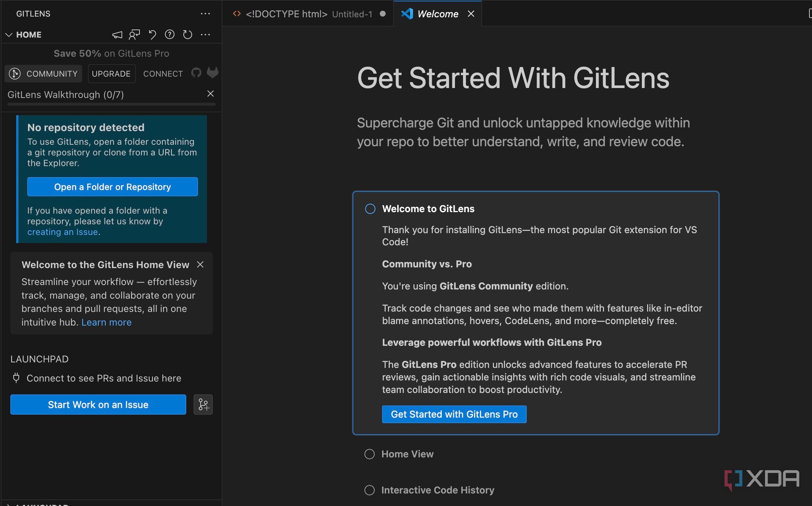Viewport: 812px width, 506px height.
Task: Click the HTML file icon on Untitled-1 tab
Action: [237, 14]
